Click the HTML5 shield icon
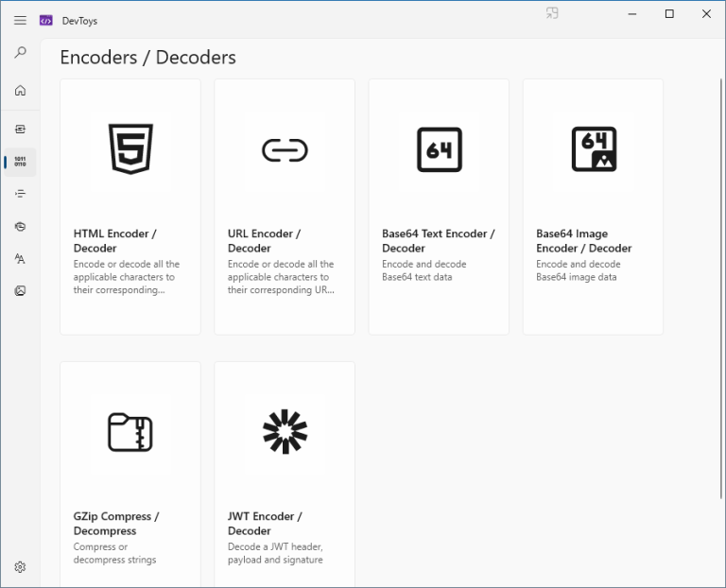 pos(130,149)
